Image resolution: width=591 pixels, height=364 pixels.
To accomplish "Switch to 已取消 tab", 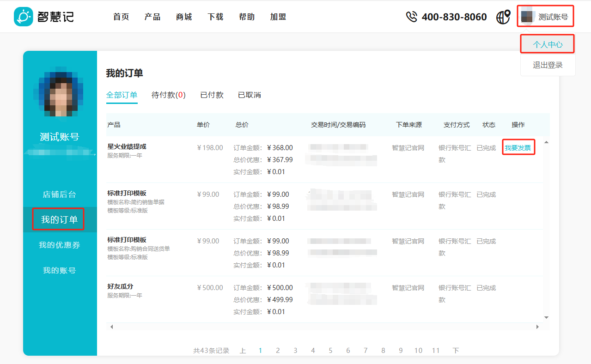I will coord(250,95).
